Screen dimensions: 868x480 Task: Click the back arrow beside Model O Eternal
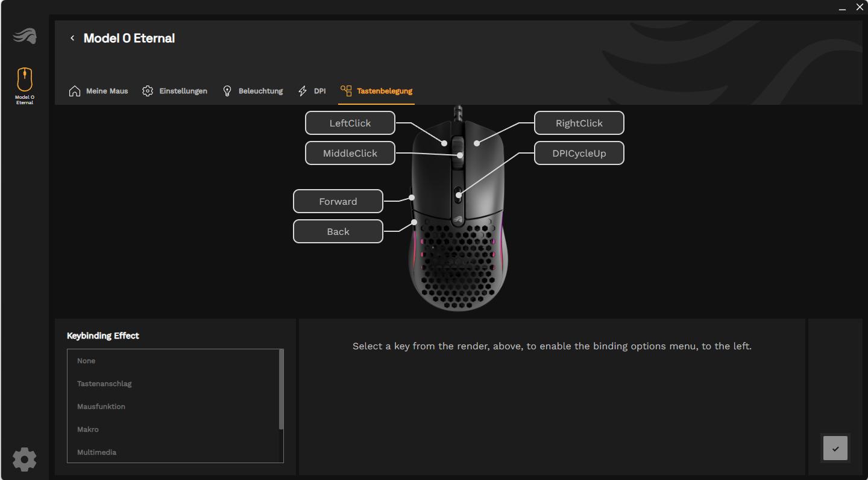pyautogui.click(x=72, y=38)
